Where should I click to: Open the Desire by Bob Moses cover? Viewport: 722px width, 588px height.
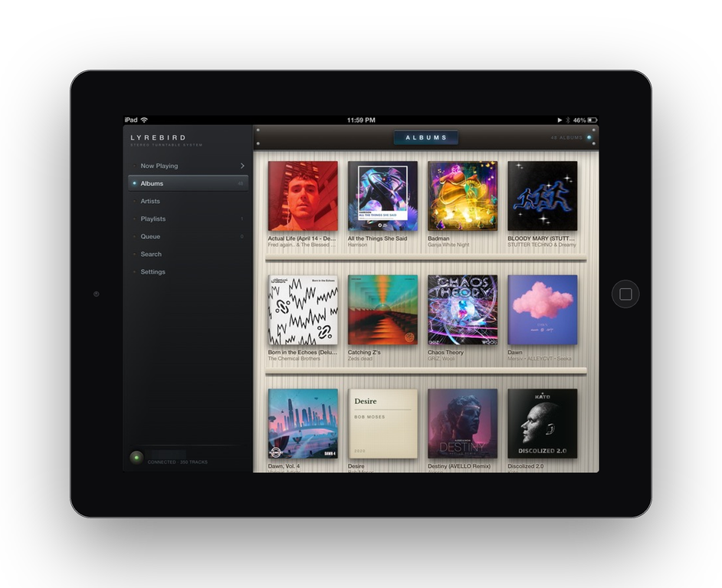[382, 424]
